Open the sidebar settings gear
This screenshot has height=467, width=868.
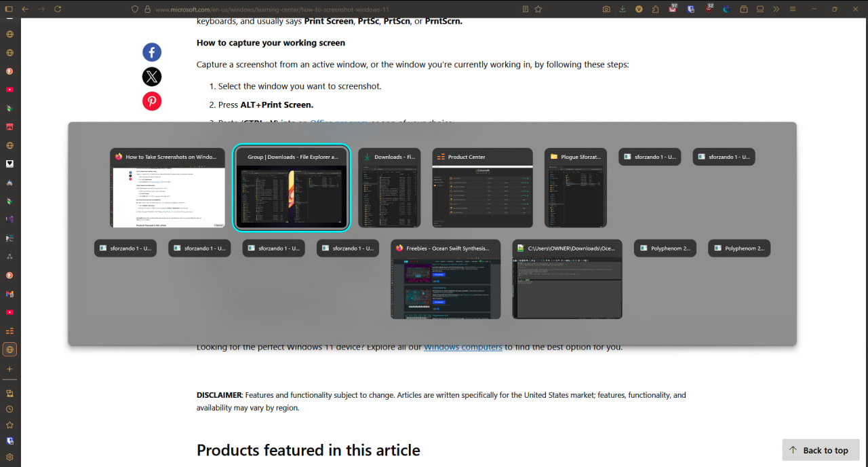coord(9,457)
